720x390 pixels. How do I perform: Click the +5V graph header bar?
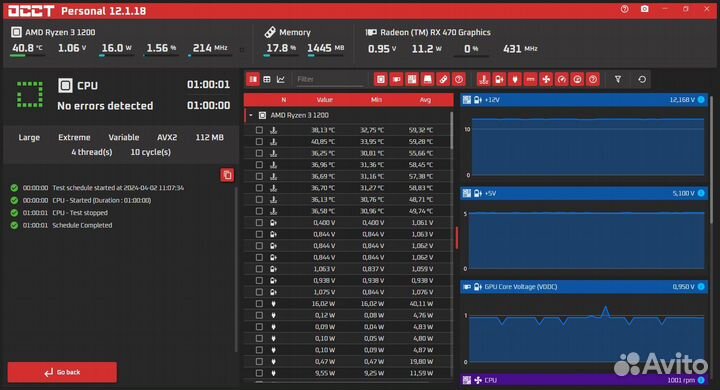(x=584, y=193)
